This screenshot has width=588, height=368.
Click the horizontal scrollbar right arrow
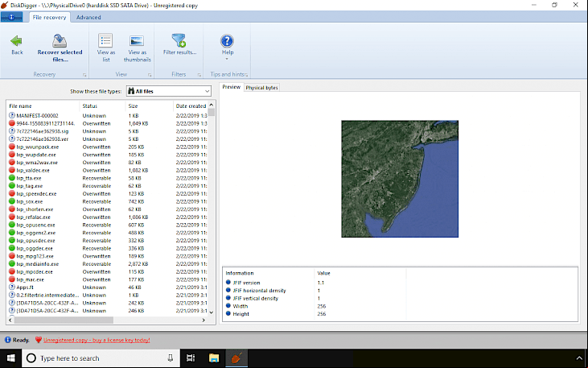tap(204, 320)
